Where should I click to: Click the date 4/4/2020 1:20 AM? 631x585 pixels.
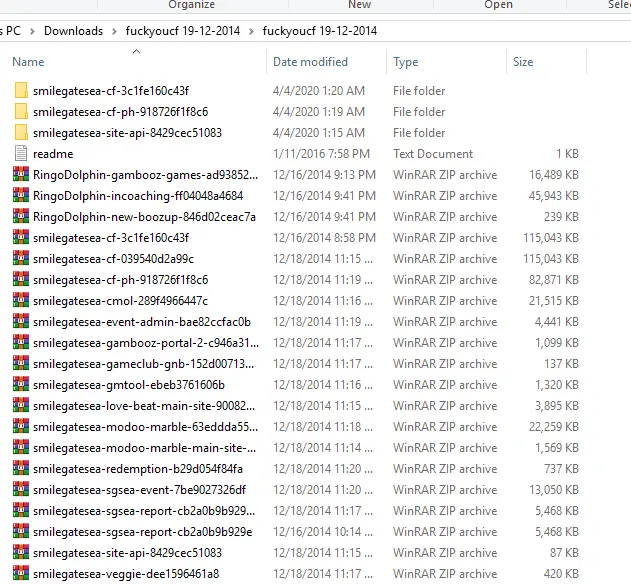319,91
